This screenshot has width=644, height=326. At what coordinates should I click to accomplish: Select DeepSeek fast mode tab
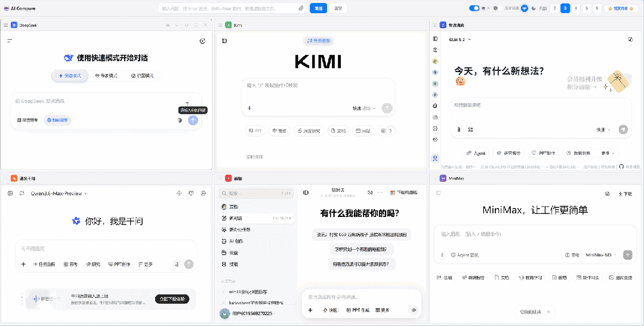(x=70, y=76)
